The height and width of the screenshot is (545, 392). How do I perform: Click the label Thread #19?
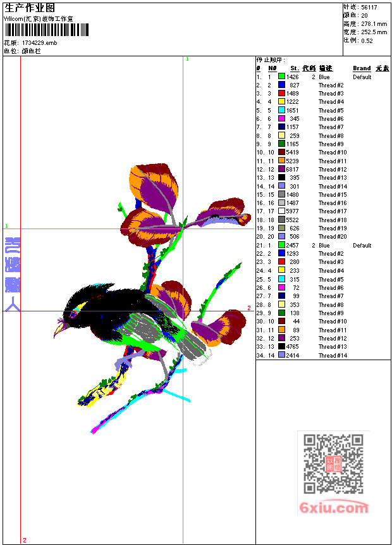(x=333, y=229)
